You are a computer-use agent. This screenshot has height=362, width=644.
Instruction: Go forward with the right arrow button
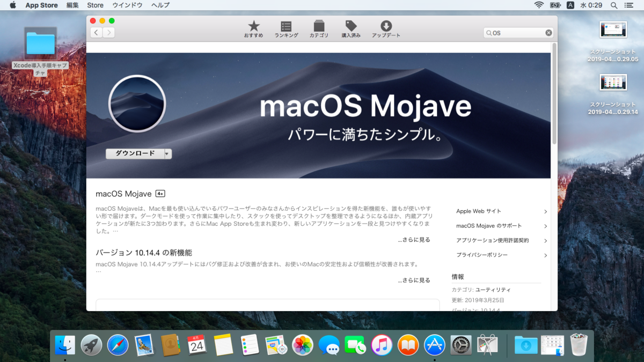click(108, 33)
